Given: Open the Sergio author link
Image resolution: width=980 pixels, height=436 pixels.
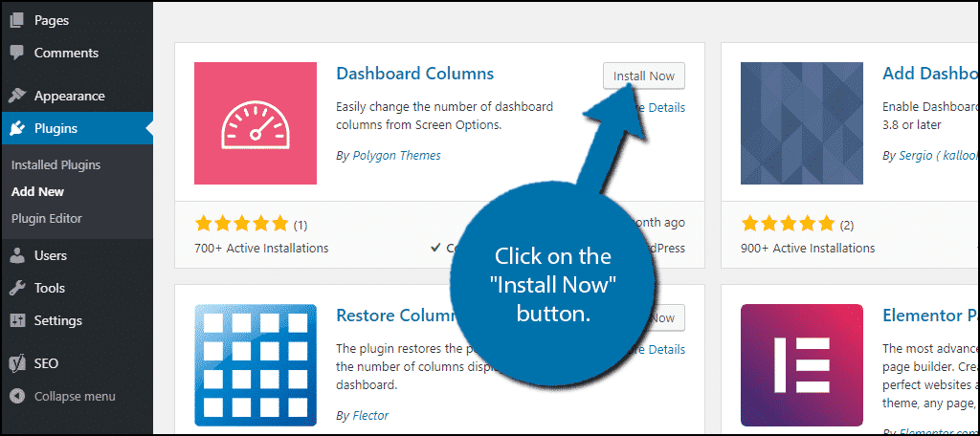Looking at the screenshot, I should coord(938,156).
